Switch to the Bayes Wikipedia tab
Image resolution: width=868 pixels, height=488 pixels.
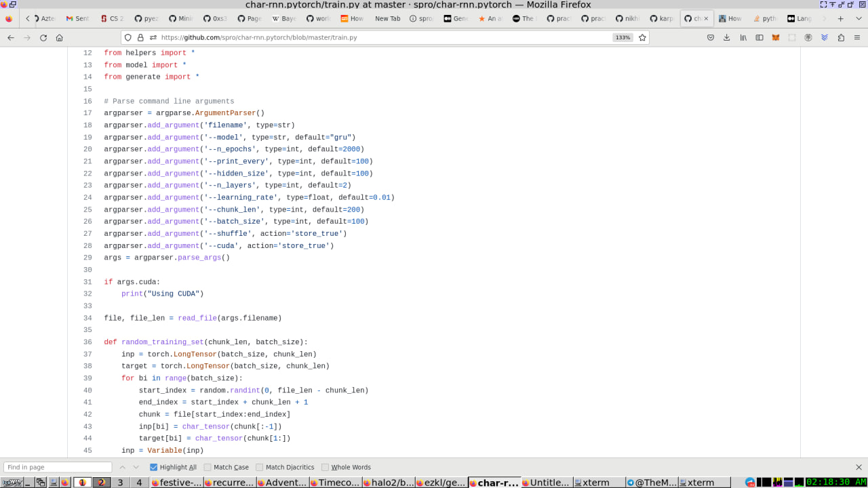[285, 18]
